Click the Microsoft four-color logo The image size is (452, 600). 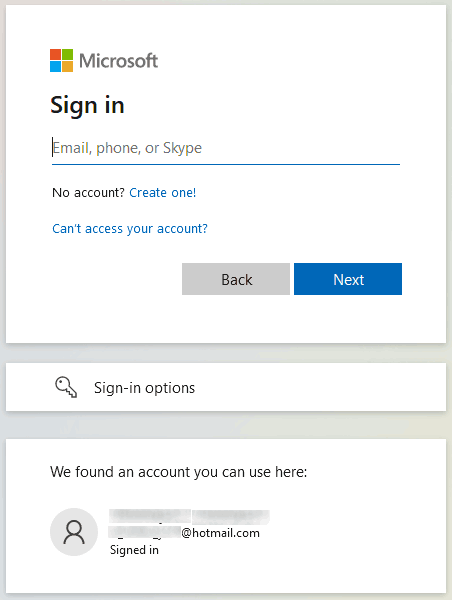pos(61,60)
